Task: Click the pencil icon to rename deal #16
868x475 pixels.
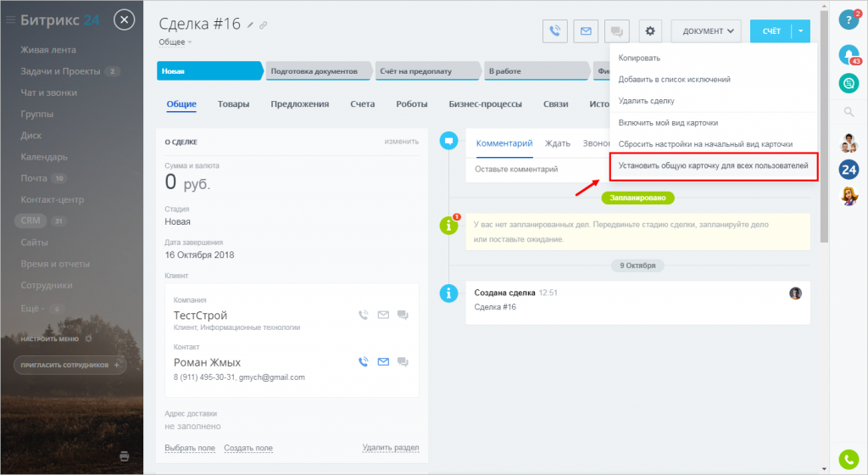Action: click(x=250, y=25)
